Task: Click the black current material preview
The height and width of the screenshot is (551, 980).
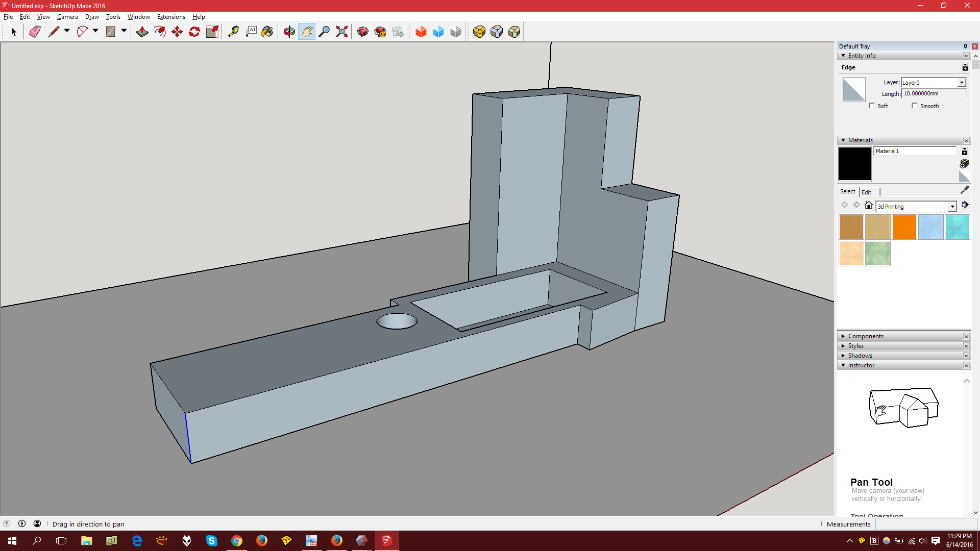Action: tap(855, 164)
